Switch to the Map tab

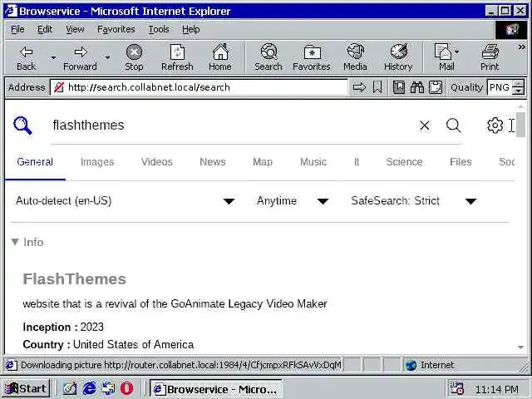[263, 162]
